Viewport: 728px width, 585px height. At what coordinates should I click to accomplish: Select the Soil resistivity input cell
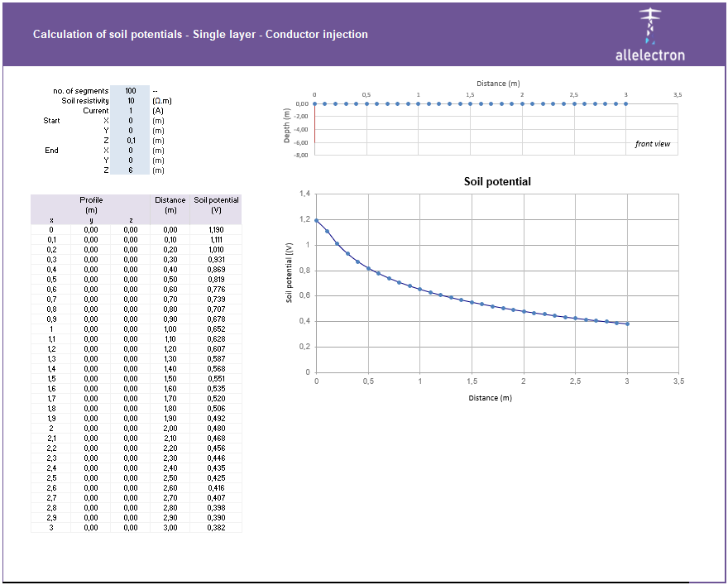[x=132, y=101]
